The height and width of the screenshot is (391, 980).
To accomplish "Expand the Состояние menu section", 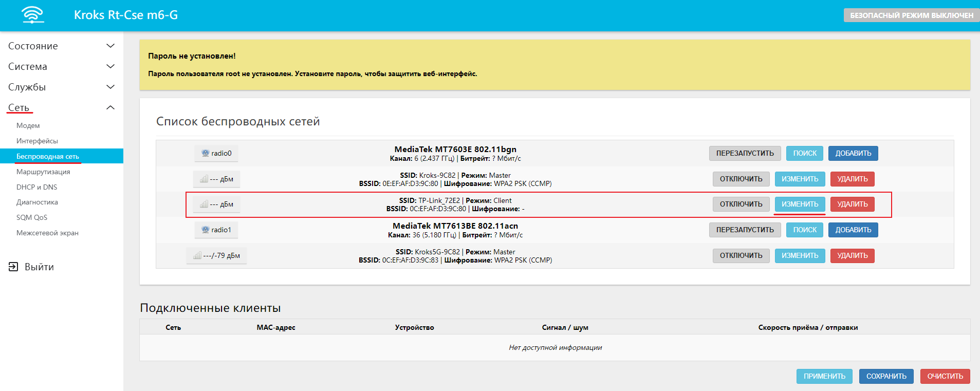I will click(x=110, y=46).
